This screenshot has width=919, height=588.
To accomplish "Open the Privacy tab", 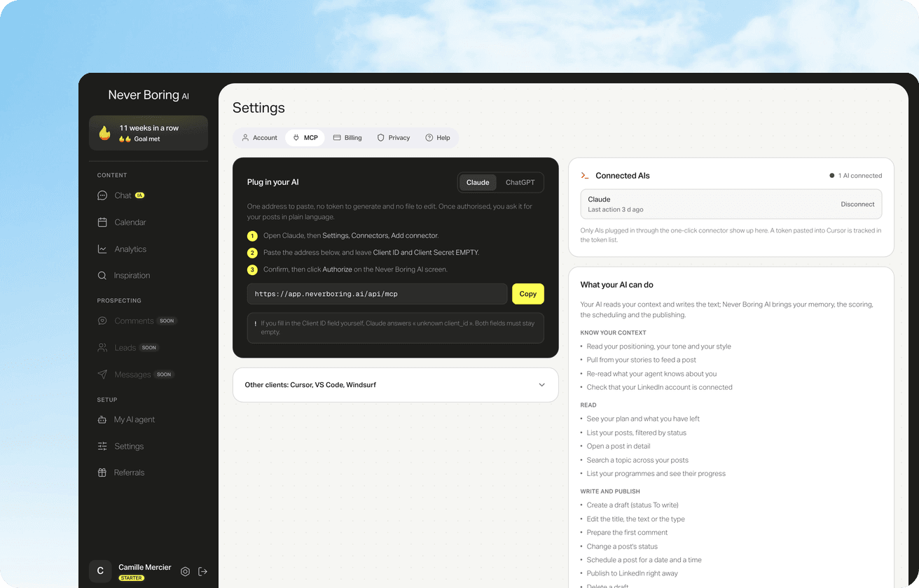I will tap(394, 138).
